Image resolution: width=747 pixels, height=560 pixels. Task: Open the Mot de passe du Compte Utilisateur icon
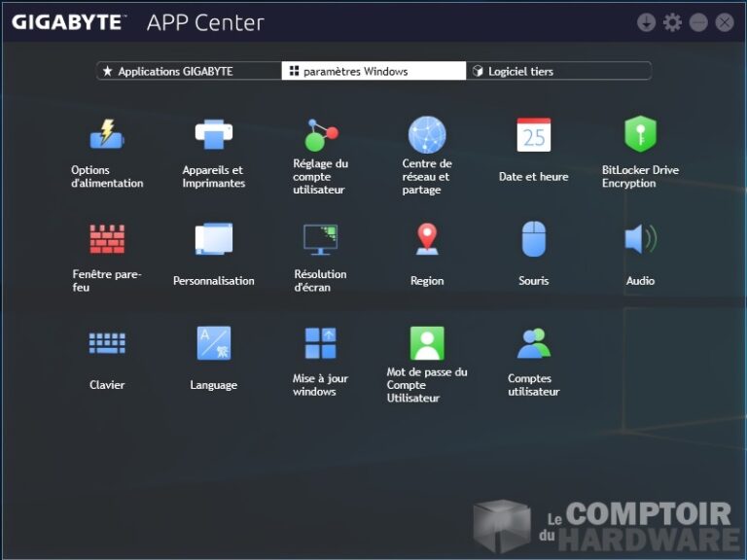427,343
